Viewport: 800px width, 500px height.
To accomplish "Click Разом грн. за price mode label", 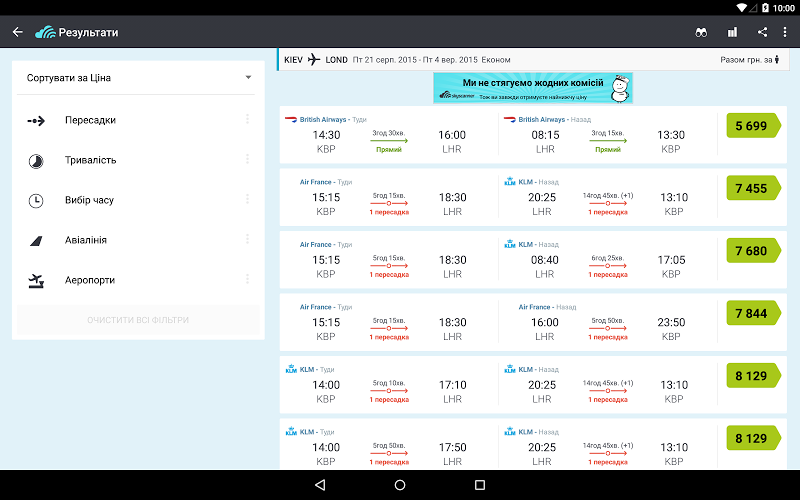I will (746, 60).
